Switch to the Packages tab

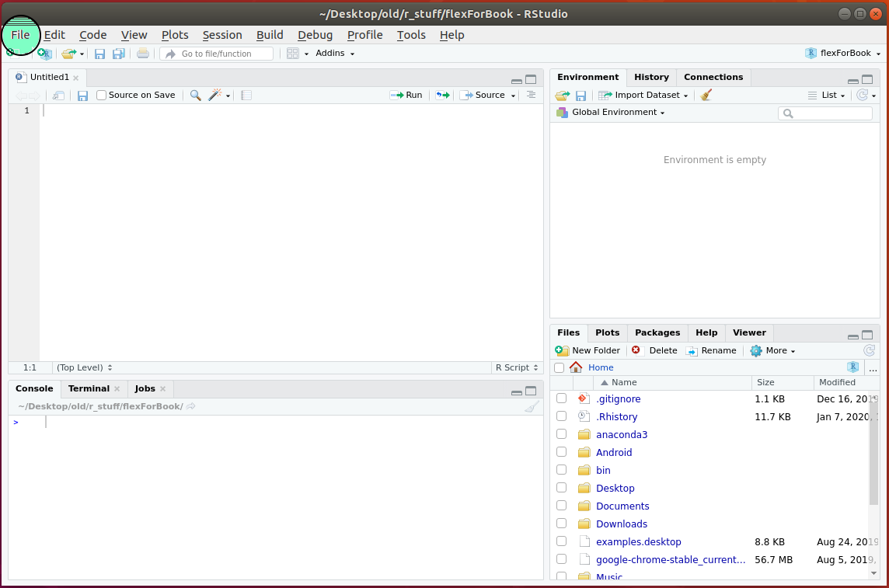point(657,332)
